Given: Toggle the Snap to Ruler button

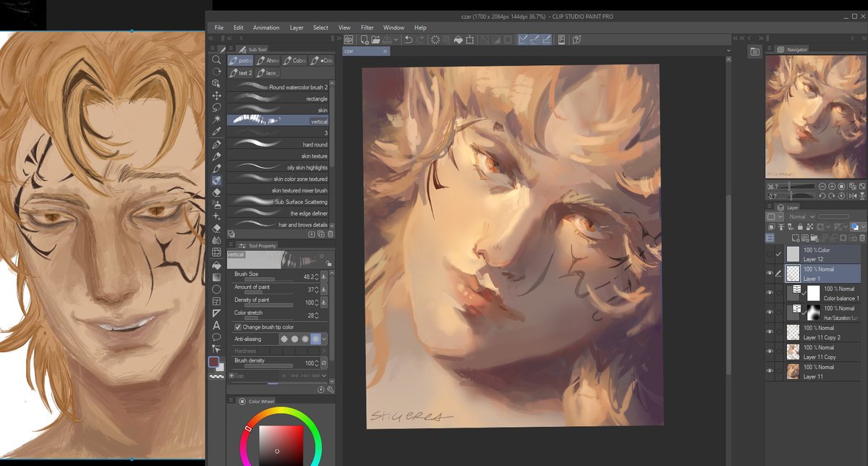Looking at the screenshot, I should coord(523,40).
